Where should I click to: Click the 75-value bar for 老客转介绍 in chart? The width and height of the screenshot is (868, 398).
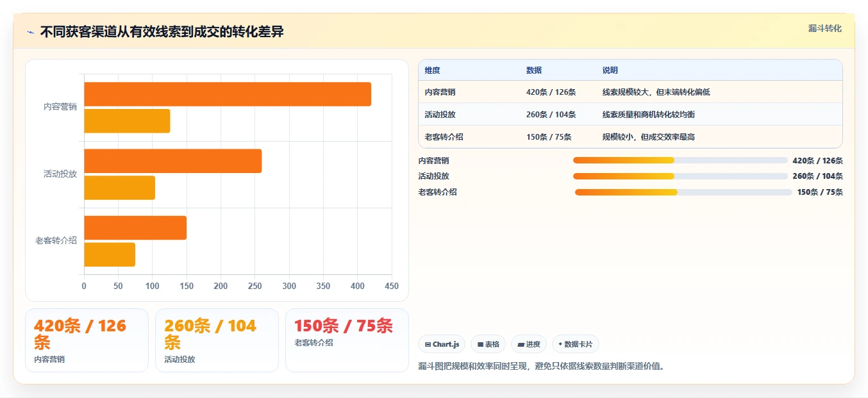coord(110,254)
